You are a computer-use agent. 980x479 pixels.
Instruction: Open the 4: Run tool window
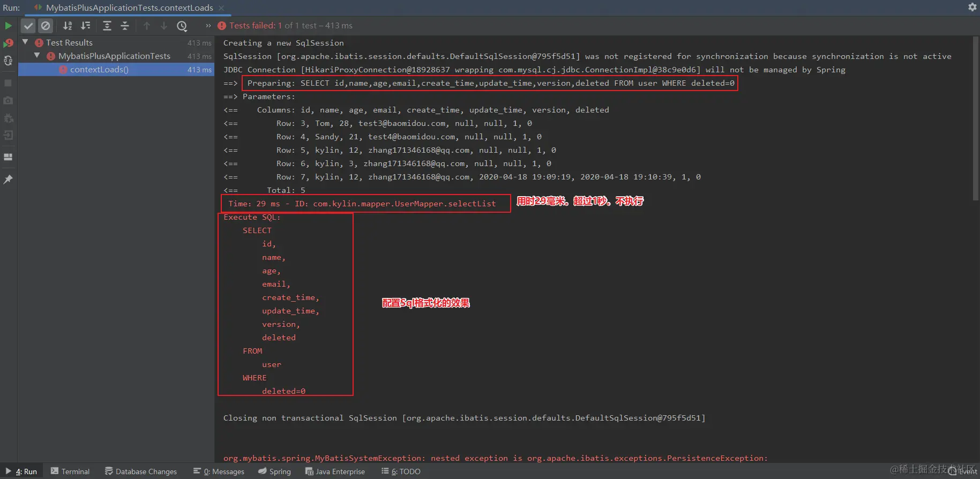pyautogui.click(x=21, y=471)
